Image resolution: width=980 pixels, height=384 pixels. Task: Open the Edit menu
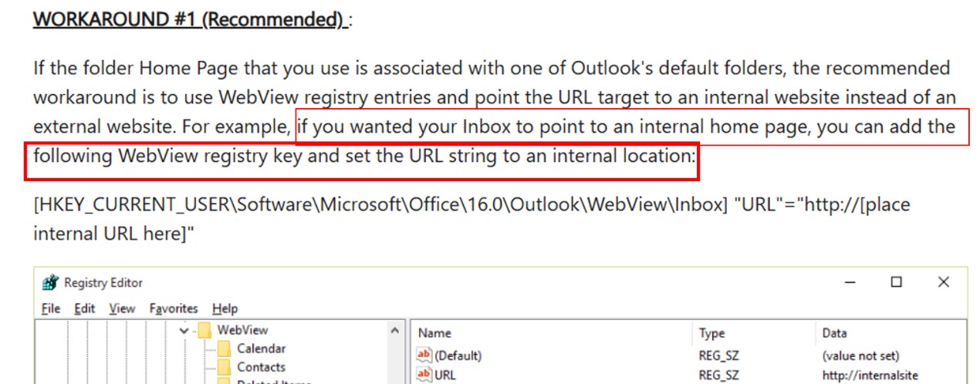84,308
